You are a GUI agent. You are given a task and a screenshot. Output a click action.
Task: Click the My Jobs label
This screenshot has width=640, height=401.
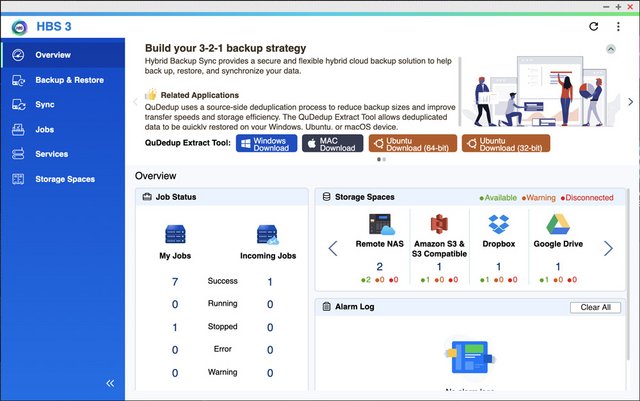[x=175, y=256]
